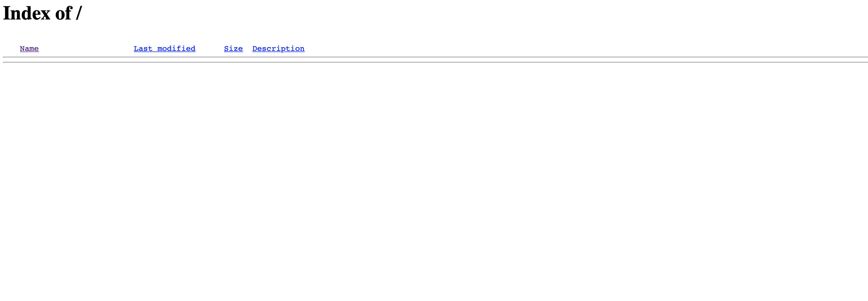The width and height of the screenshot is (868, 301).
Task: Click the slash in the page heading
Action: pos(79,13)
